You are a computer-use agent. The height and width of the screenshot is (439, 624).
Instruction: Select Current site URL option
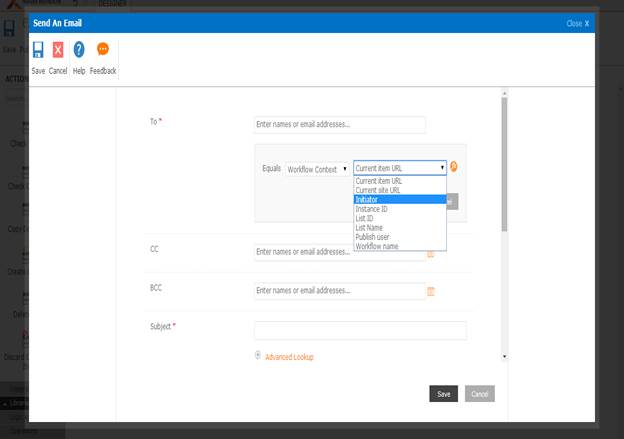click(400, 190)
